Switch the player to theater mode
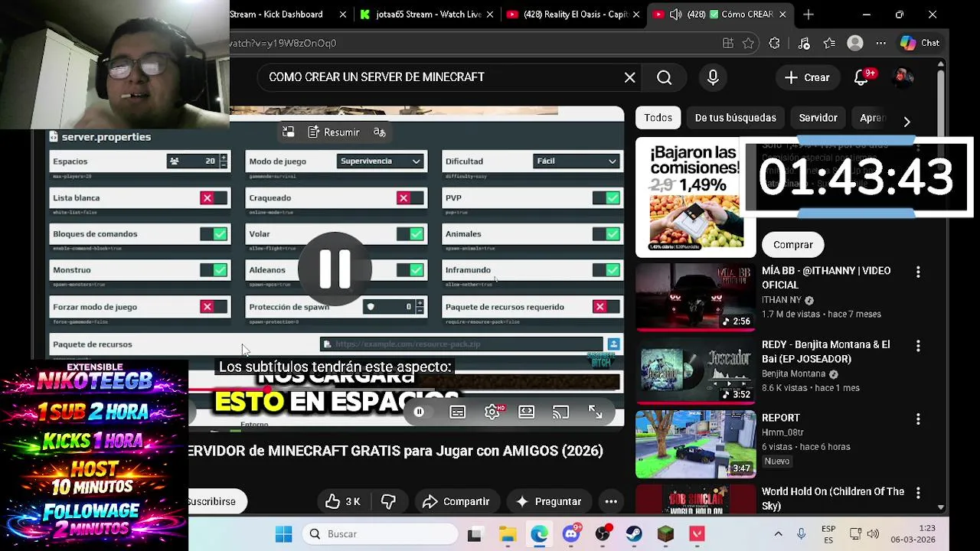The height and width of the screenshot is (551, 980). coord(527,412)
